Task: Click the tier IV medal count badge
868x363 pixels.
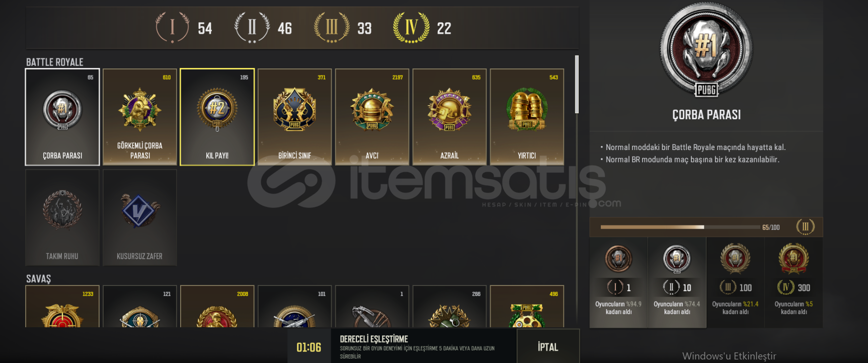Action: pyautogui.click(x=422, y=28)
